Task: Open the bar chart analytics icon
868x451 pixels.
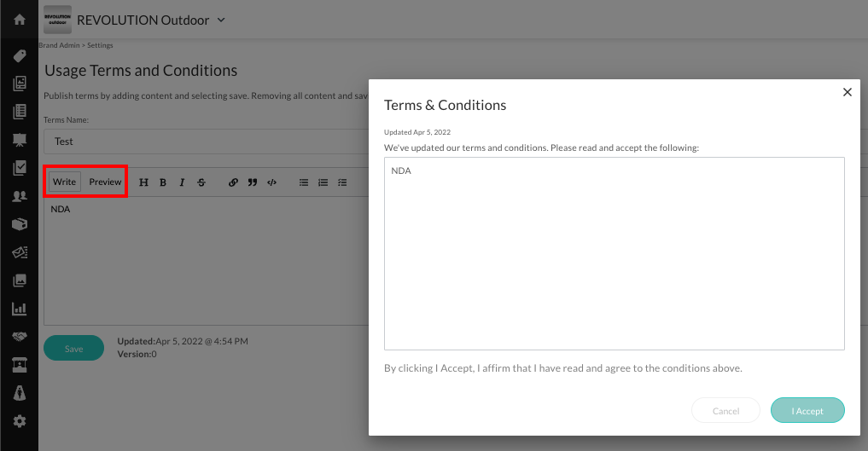Action: pos(19,309)
